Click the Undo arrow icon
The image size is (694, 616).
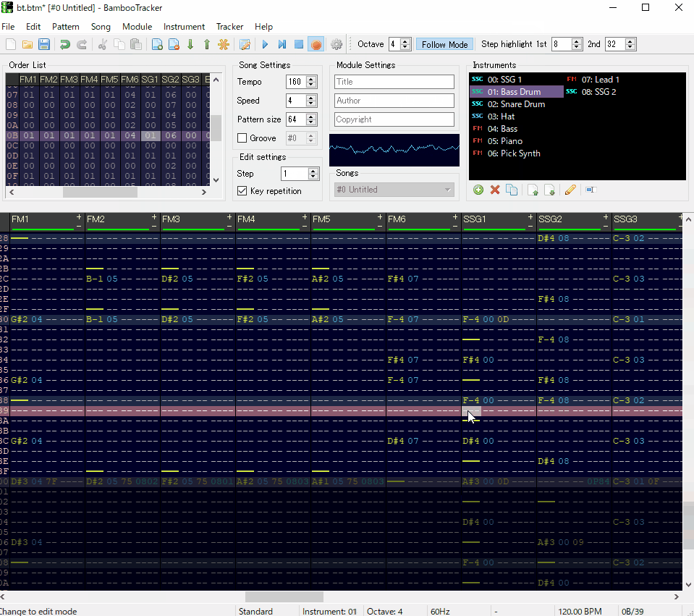click(x=65, y=45)
